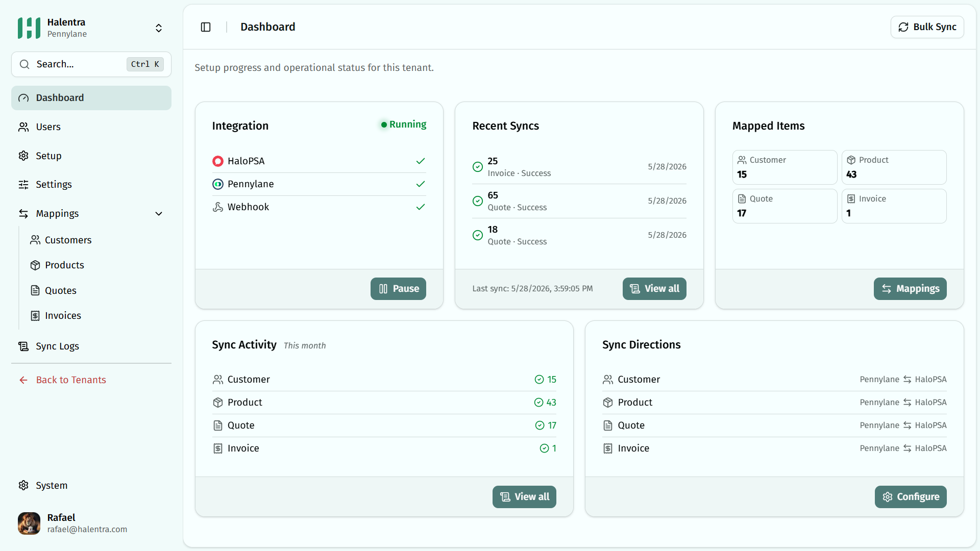Screen dimensions: 980x551
Task: Open Product mapped items tile
Action: pyautogui.click(x=894, y=167)
